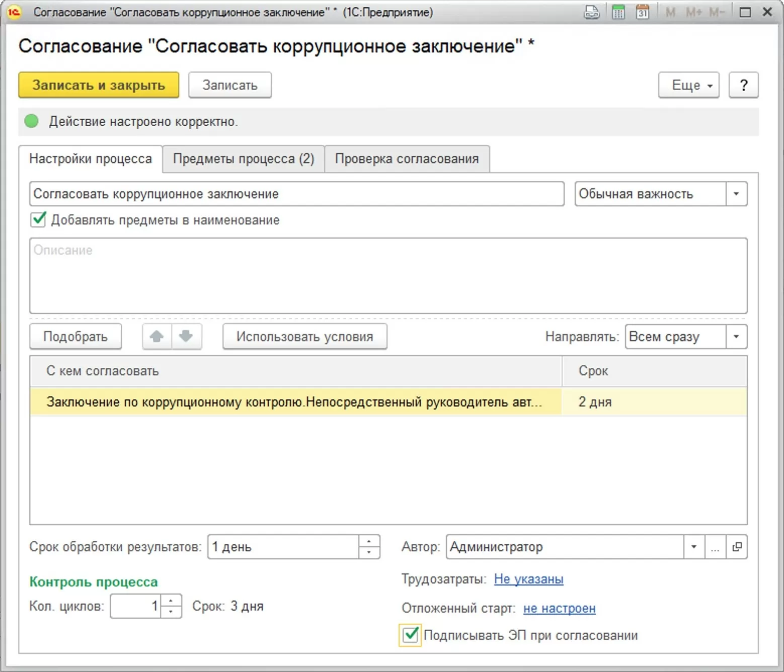This screenshot has height=672, width=784.
Task: Switch to 'Предметы процесса (2)' tab
Action: tap(244, 159)
